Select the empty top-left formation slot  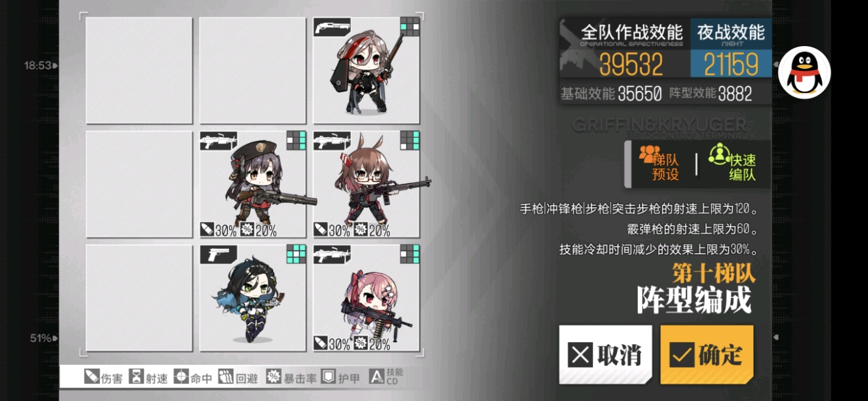(x=139, y=70)
